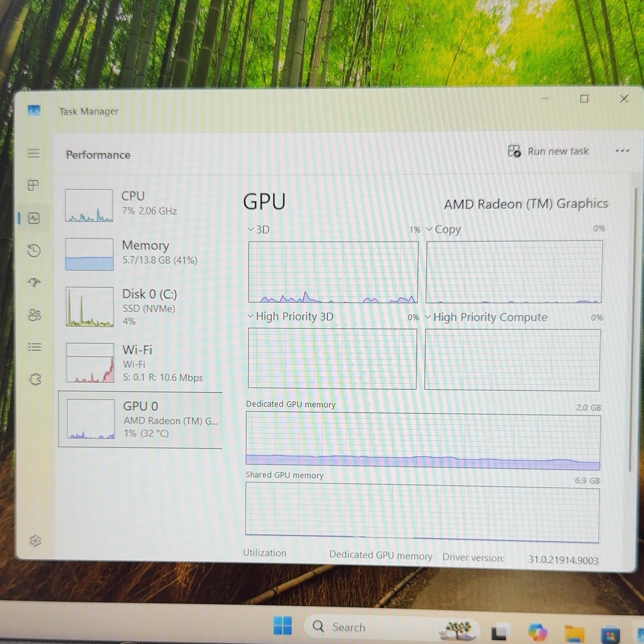The image size is (644, 644).
Task: Click the Shared GPU memory graph label
Action: (x=284, y=475)
